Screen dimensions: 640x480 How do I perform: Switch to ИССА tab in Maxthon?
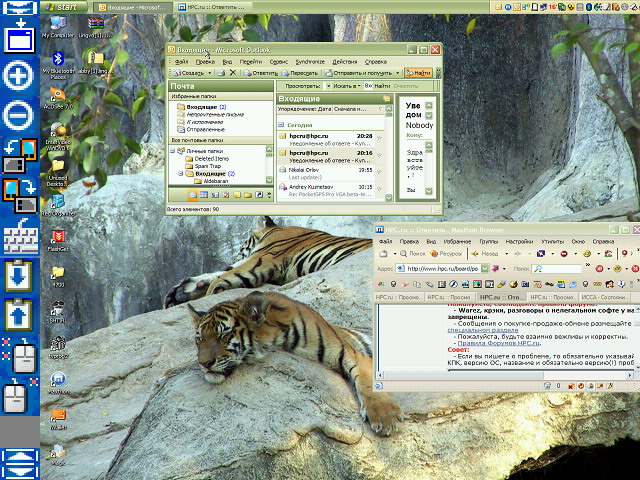(604, 297)
